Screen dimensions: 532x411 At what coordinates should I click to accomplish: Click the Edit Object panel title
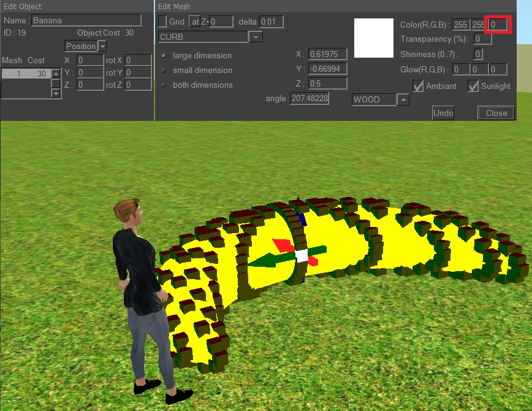[x=23, y=7]
